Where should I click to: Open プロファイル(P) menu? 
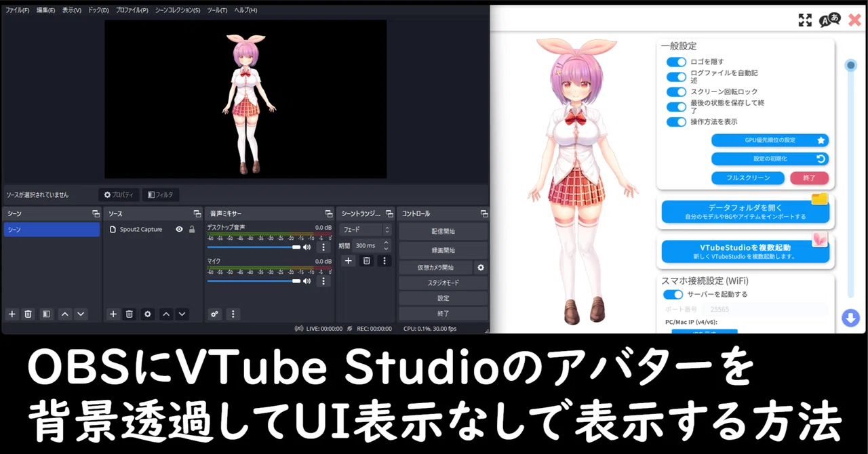pyautogui.click(x=132, y=10)
